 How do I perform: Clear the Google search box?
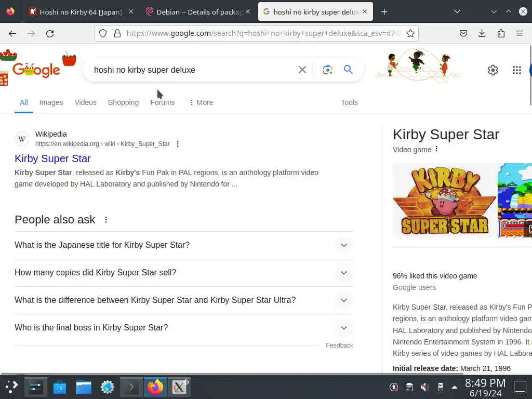(302, 70)
